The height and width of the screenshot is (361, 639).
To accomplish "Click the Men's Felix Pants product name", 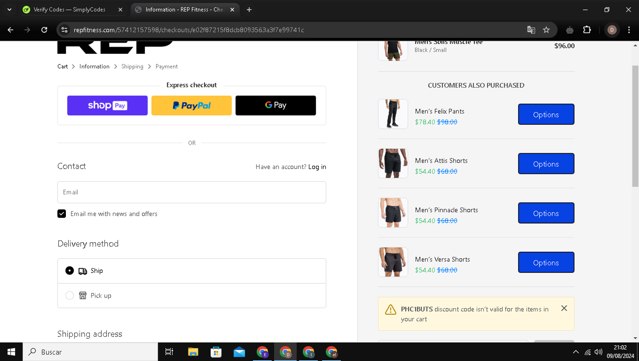I will tap(439, 111).
